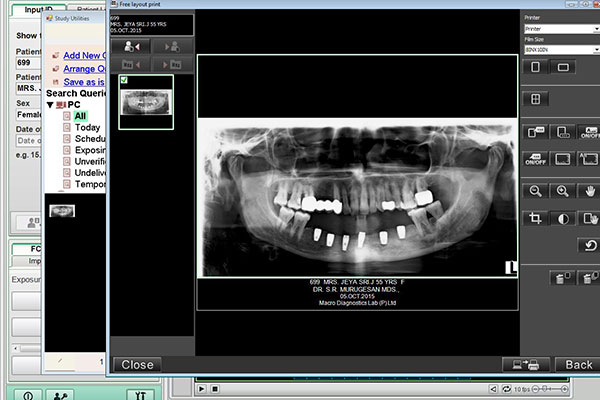Click the Close button in print window

(137, 364)
